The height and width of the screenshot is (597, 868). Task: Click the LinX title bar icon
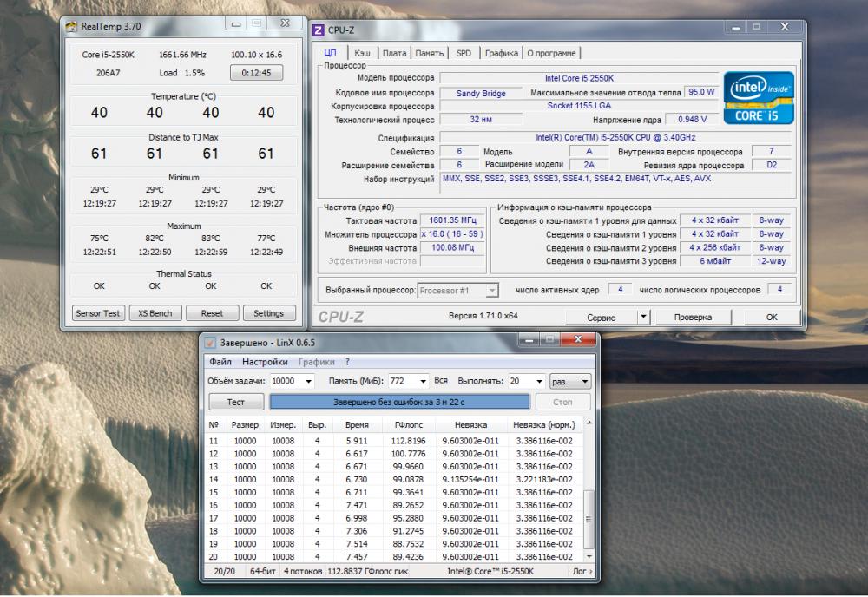[x=210, y=343]
